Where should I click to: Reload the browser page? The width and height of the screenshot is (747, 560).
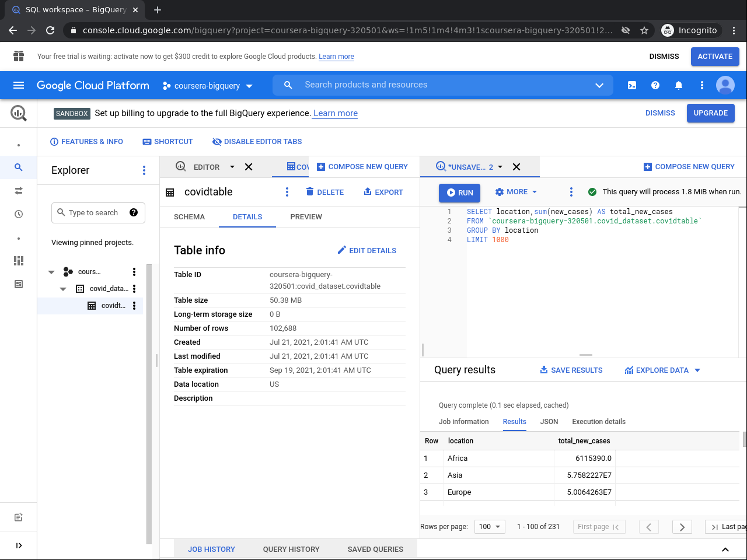click(x=50, y=30)
